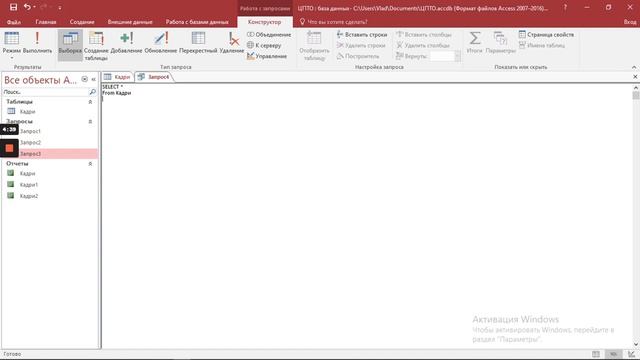Collapse the Отчеты group
640x360 pixels.
[x=90, y=164]
